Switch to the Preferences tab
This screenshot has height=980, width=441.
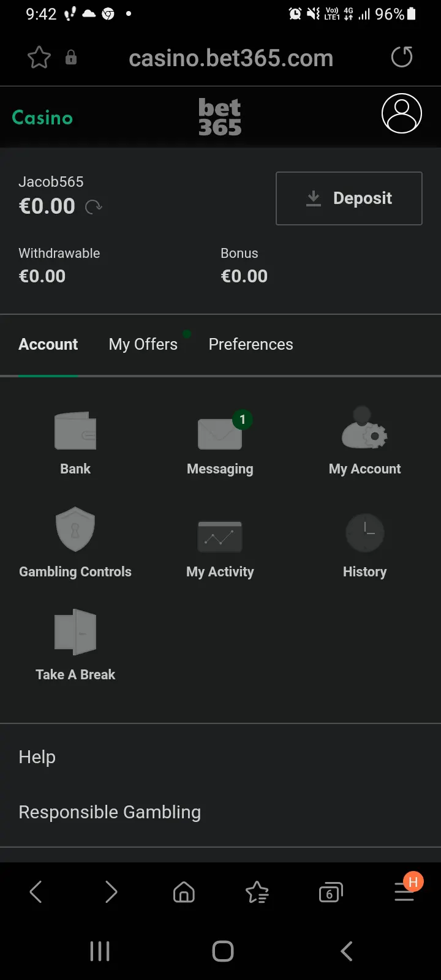pyautogui.click(x=251, y=344)
